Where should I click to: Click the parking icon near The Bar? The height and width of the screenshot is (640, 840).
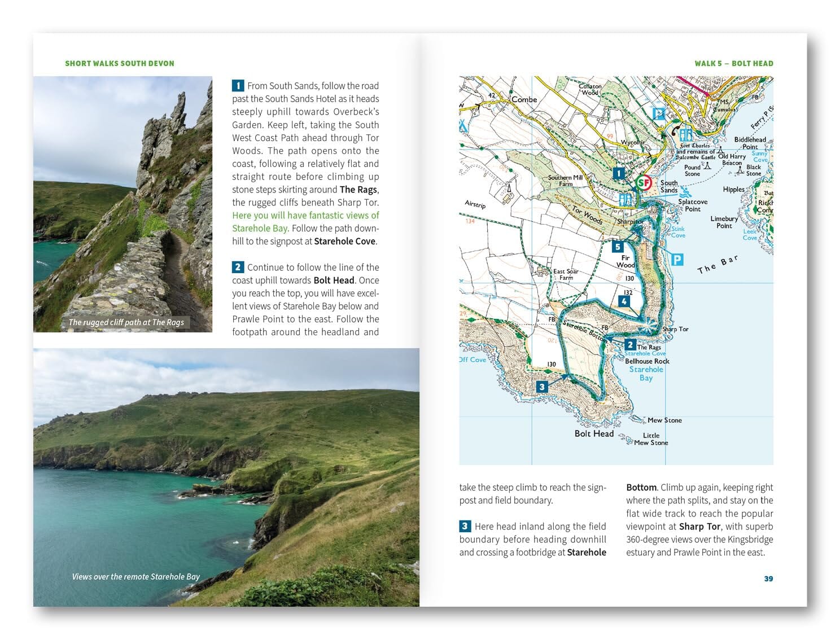[677, 260]
